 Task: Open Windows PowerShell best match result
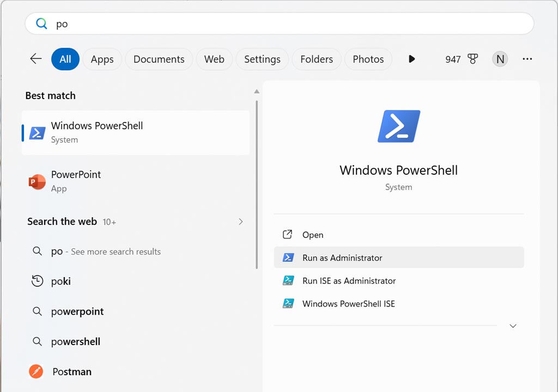[136, 133]
